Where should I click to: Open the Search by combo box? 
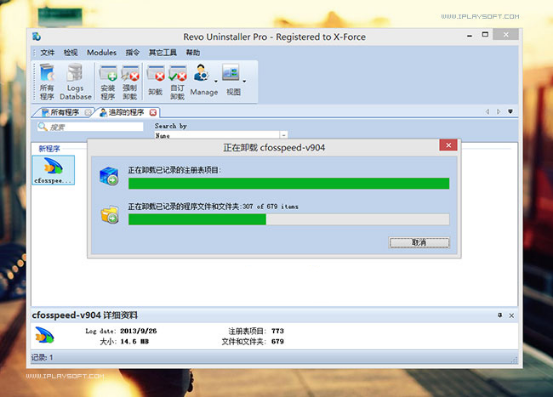(x=221, y=135)
